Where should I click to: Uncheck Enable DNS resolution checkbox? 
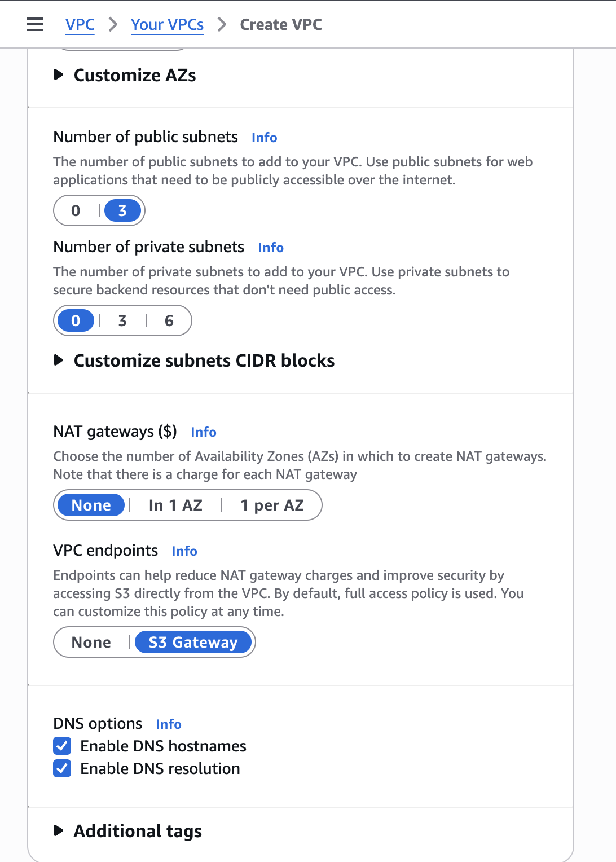62,768
